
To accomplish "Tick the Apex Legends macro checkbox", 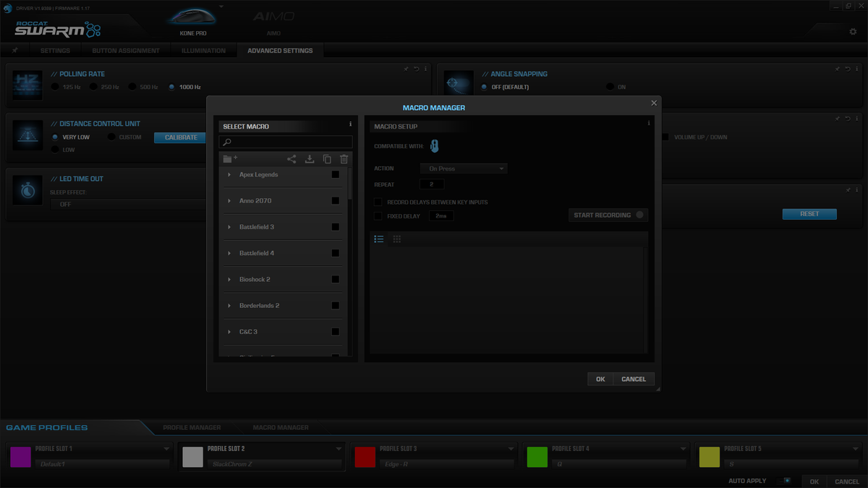I will 336,174.
